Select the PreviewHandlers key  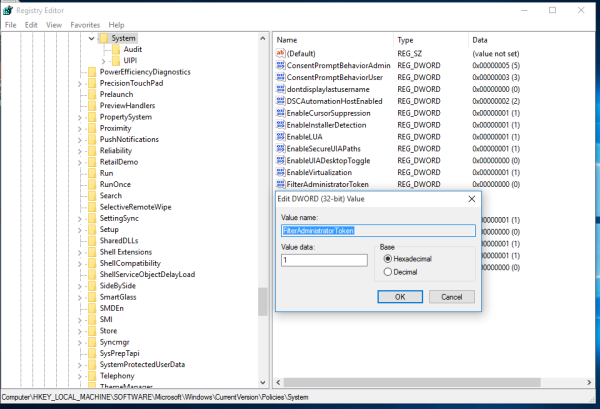(x=127, y=106)
